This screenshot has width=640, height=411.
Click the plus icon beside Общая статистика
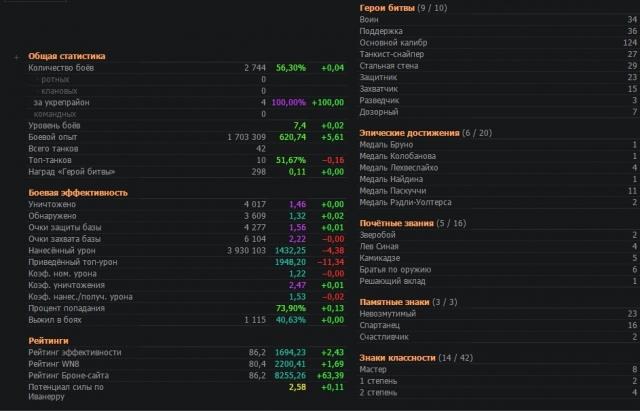point(16,58)
